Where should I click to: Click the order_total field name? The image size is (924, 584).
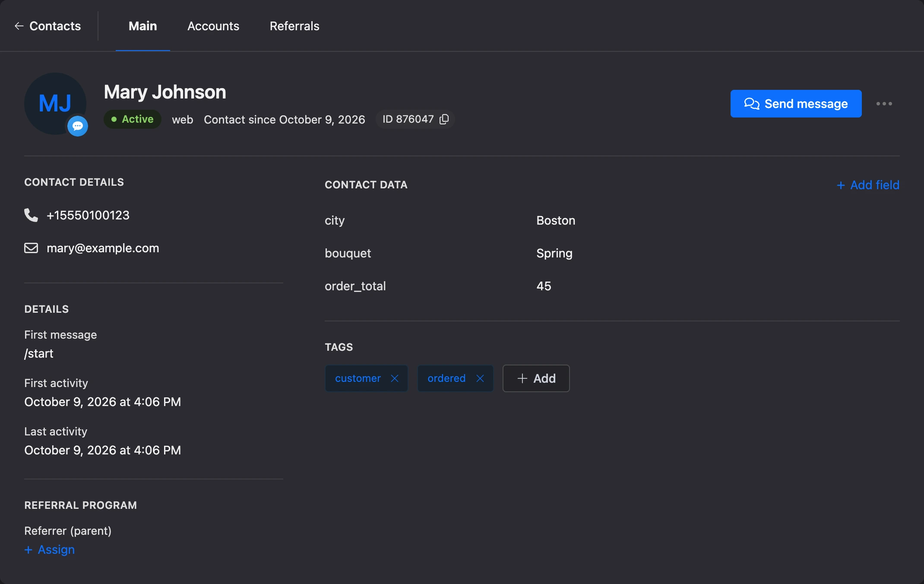coord(355,286)
